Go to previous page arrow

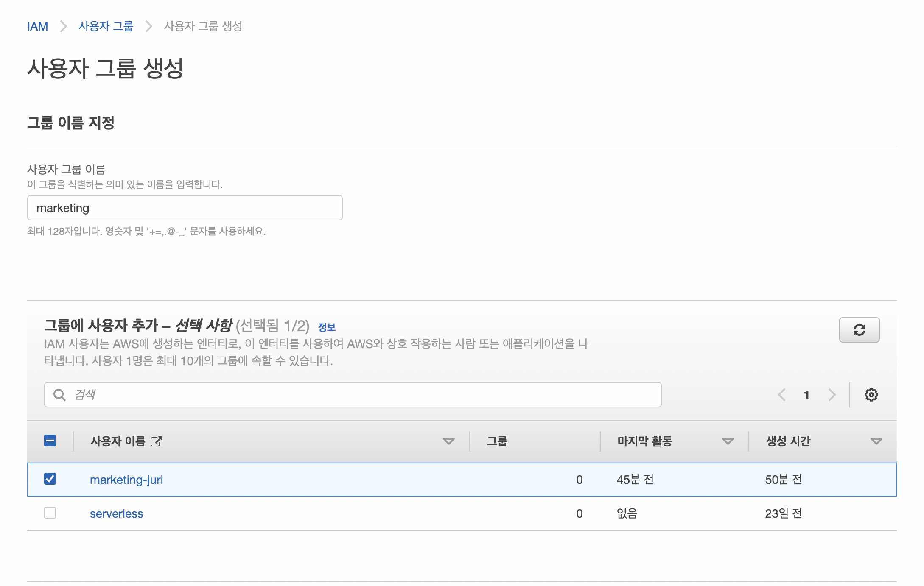(781, 395)
